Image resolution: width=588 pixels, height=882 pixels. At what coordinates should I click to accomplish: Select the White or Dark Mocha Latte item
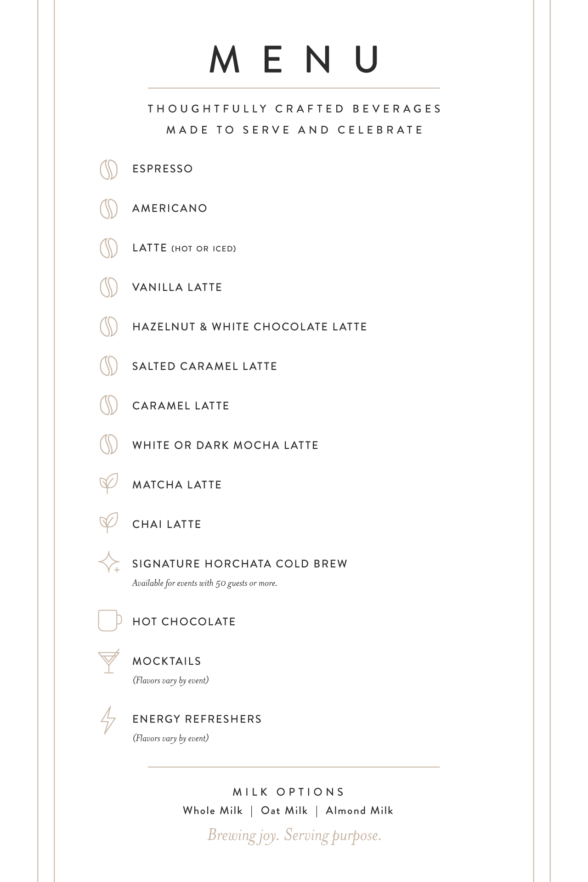pos(225,445)
